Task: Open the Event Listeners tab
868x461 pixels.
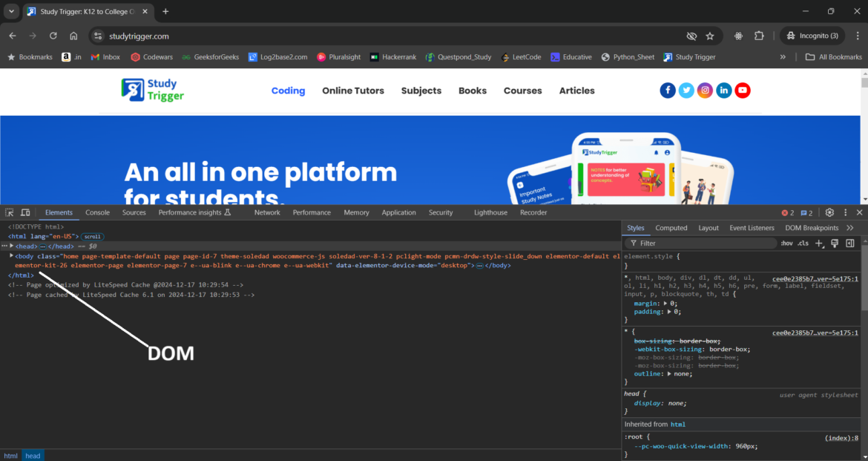Action: tap(752, 228)
